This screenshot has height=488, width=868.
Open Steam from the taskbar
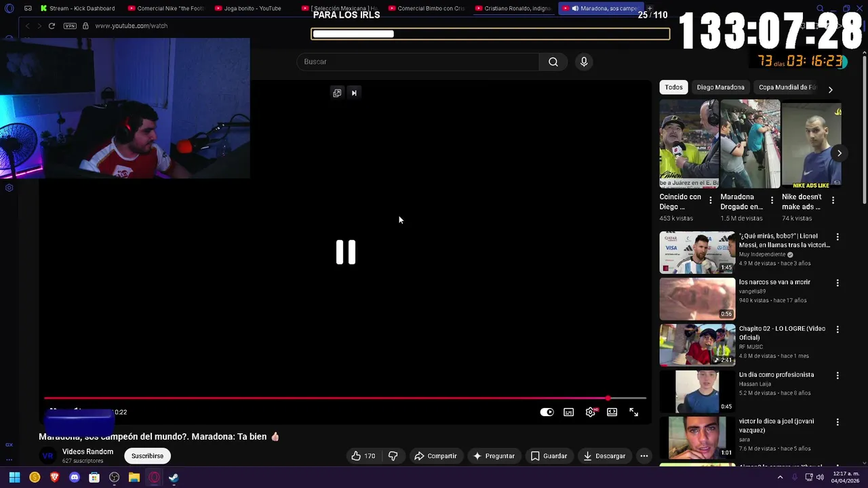174,478
